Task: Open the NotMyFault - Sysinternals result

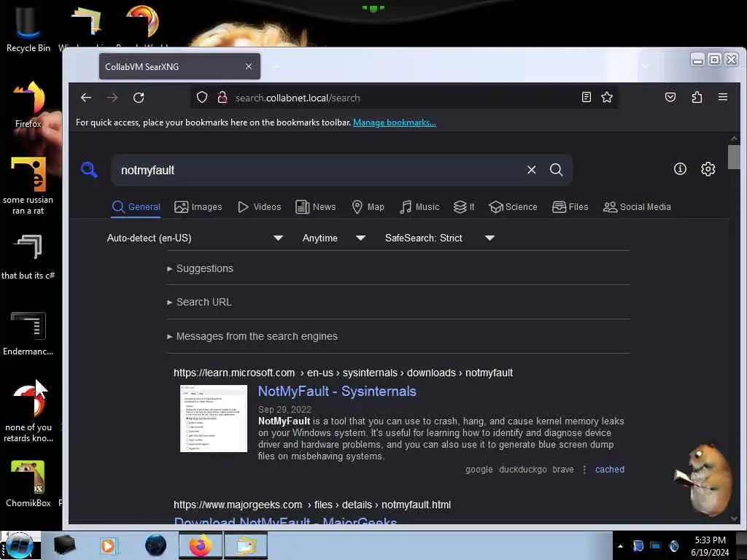Action: click(337, 391)
